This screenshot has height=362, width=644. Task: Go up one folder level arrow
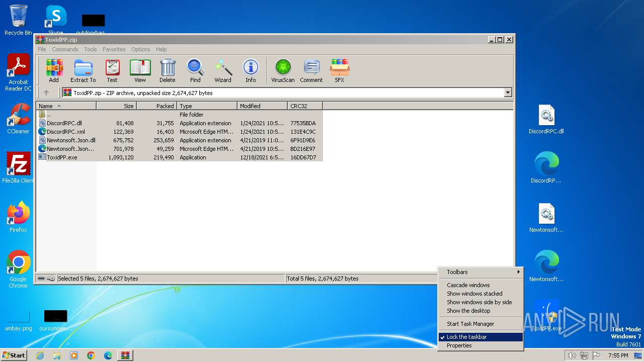pyautogui.click(x=46, y=93)
